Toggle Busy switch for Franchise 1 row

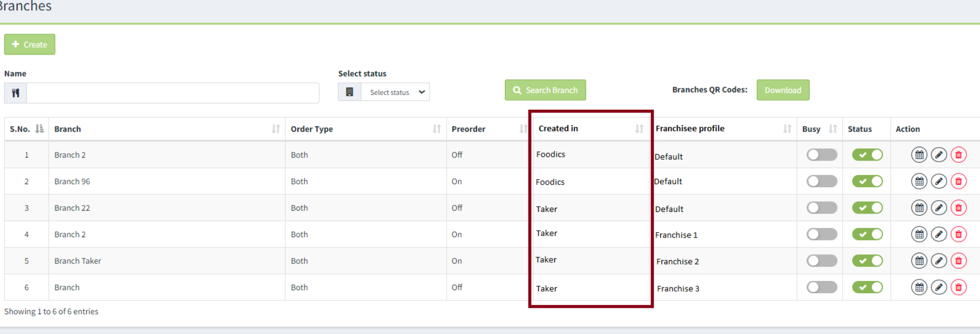822,234
